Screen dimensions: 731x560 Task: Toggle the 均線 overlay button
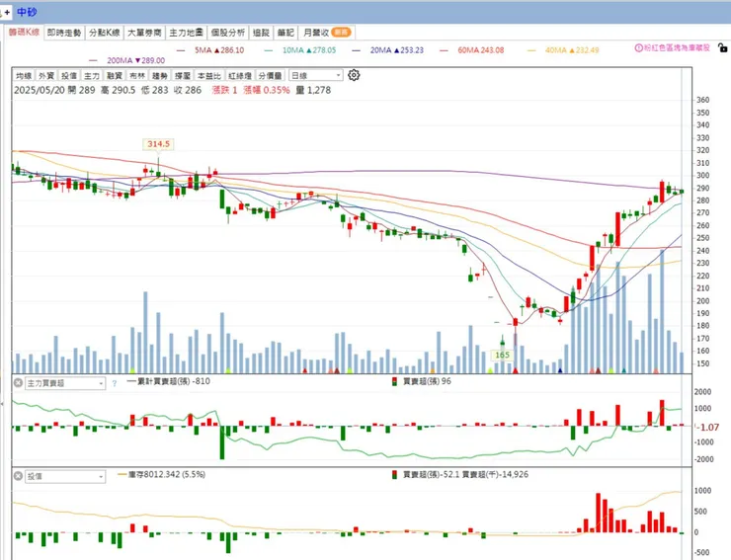[x=24, y=75]
